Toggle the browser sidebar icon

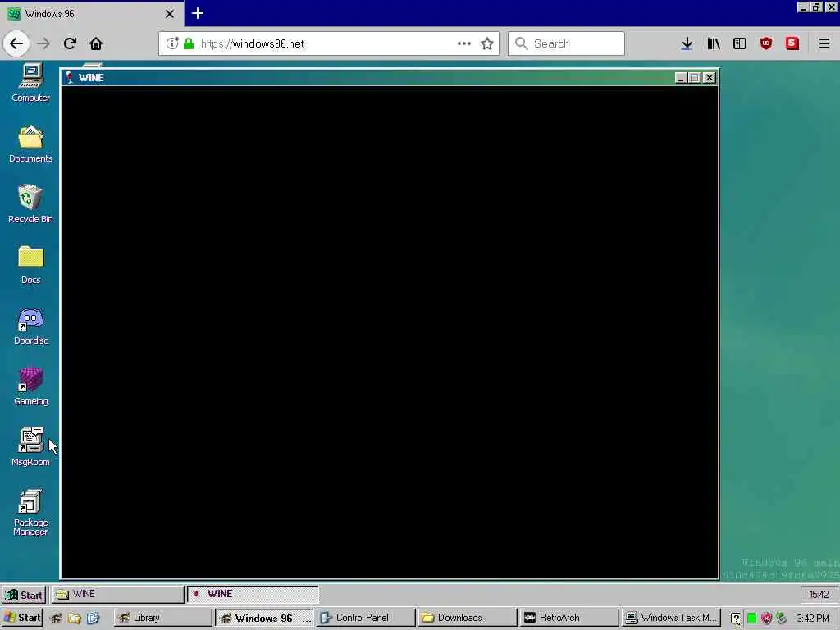pyautogui.click(x=740, y=43)
